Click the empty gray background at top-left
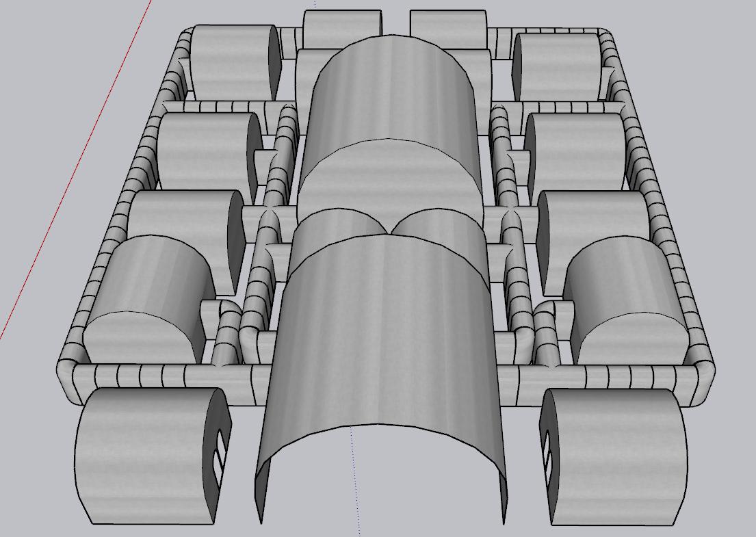Image resolution: width=756 pixels, height=537 pixels. point(55,41)
